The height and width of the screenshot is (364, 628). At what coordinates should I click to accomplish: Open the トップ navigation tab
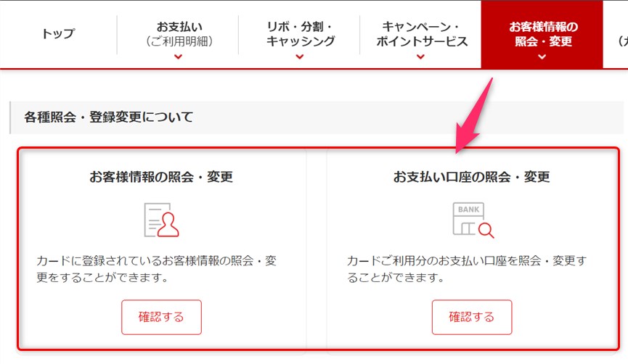point(59,34)
